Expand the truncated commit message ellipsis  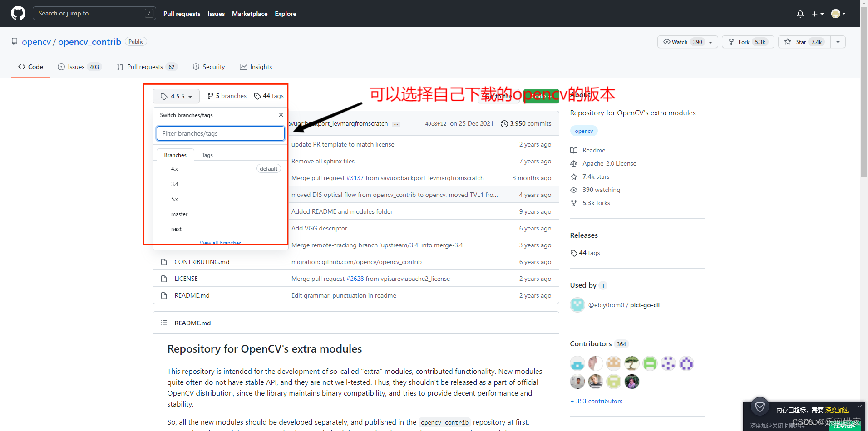pyautogui.click(x=396, y=124)
